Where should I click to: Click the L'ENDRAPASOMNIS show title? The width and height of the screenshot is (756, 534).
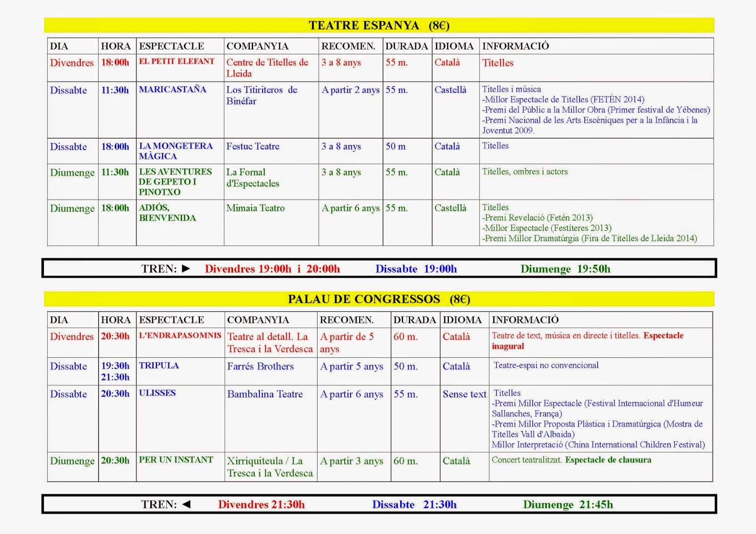180,335
